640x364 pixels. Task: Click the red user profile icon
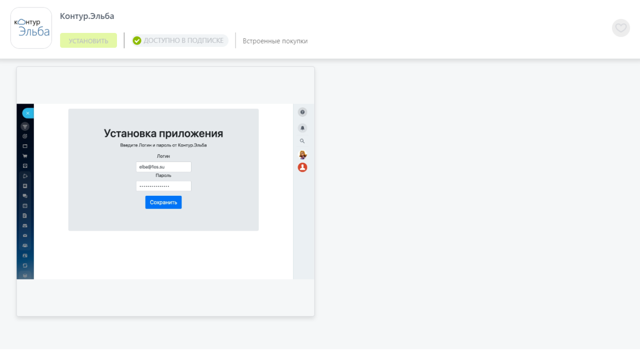[302, 167]
